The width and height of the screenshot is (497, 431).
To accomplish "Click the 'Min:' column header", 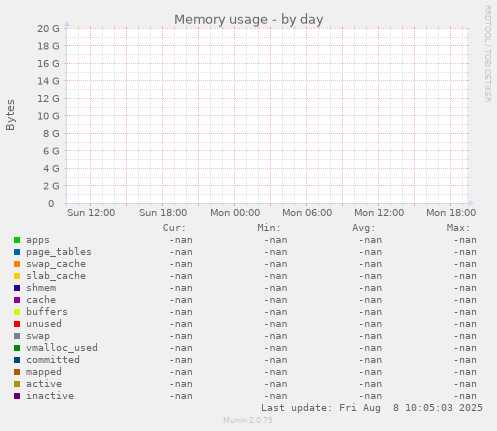I will click(269, 228).
